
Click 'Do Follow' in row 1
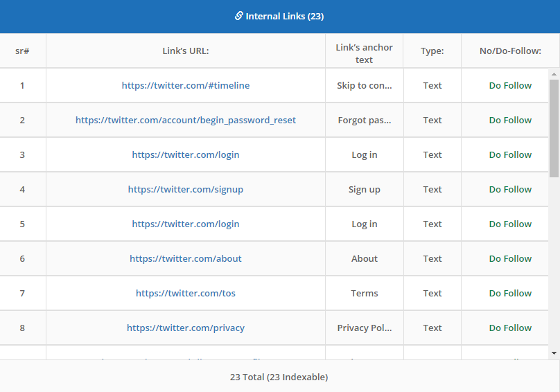tap(510, 85)
